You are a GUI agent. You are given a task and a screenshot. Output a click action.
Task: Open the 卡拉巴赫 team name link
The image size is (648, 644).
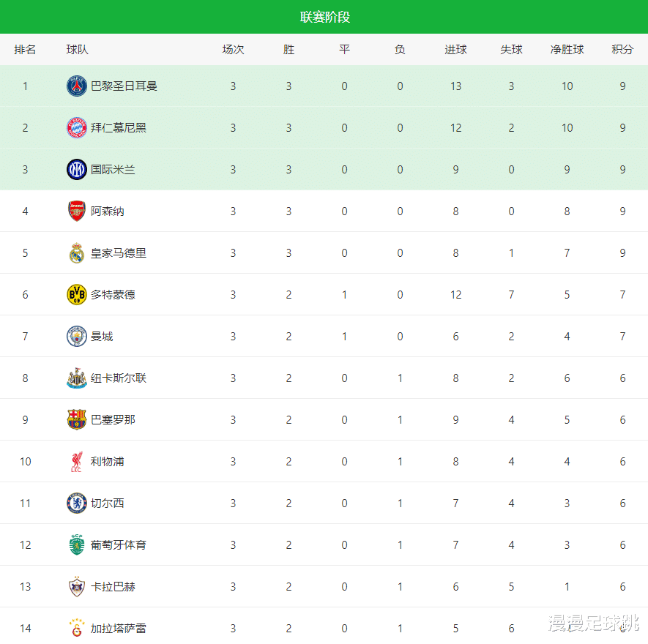pos(113,587)
